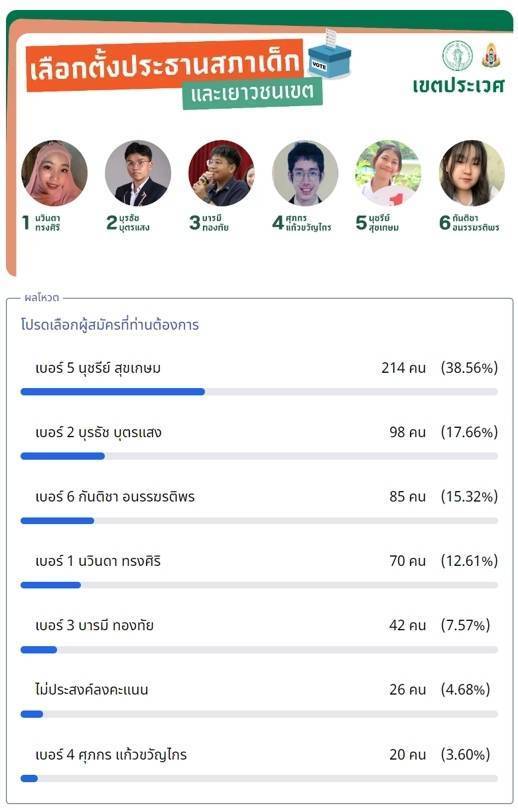
Task: Click the ผลโหวต results section label
Action: pyautogui.click(x=42, y=298)
